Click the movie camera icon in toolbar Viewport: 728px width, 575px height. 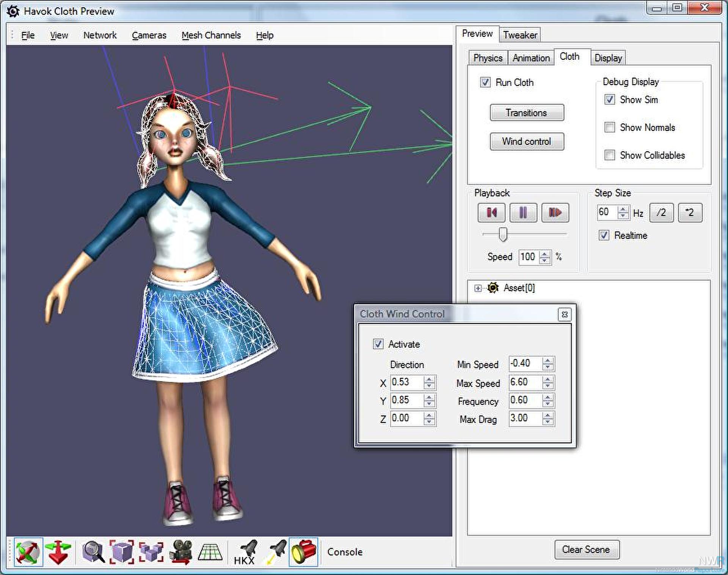(x=180, y=552)
